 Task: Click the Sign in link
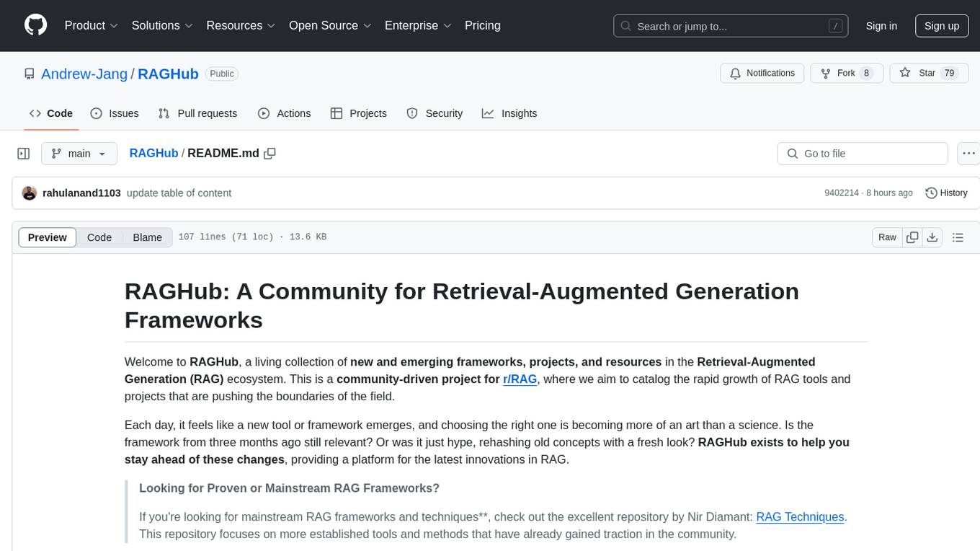pyautogui.click(x=881, y=26)
